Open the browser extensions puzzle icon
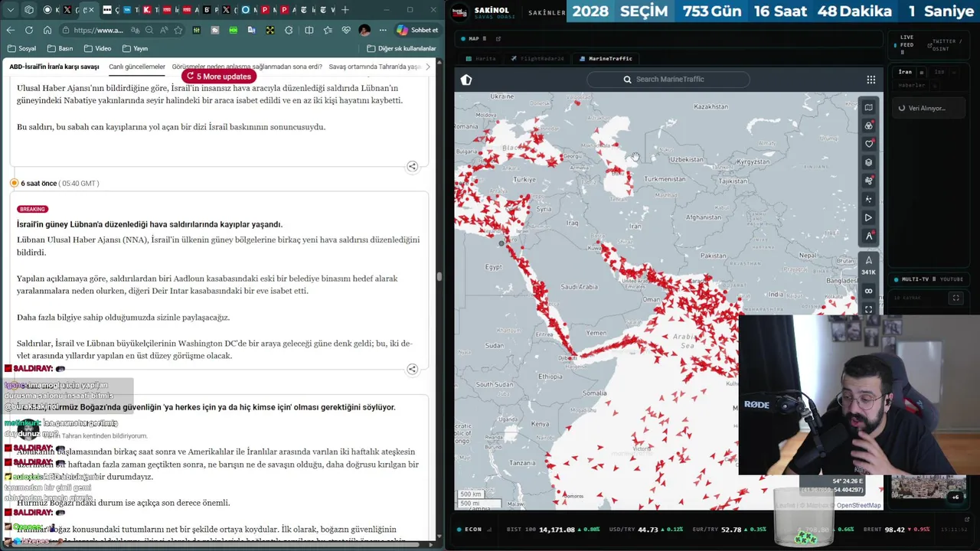980x551 pixels. [x=289, y=30]
